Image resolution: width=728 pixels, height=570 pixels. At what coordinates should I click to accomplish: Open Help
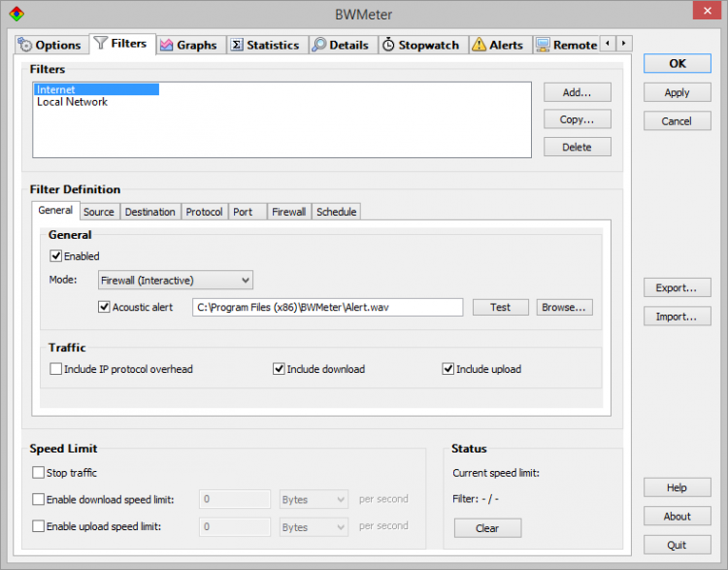[677, 487]
